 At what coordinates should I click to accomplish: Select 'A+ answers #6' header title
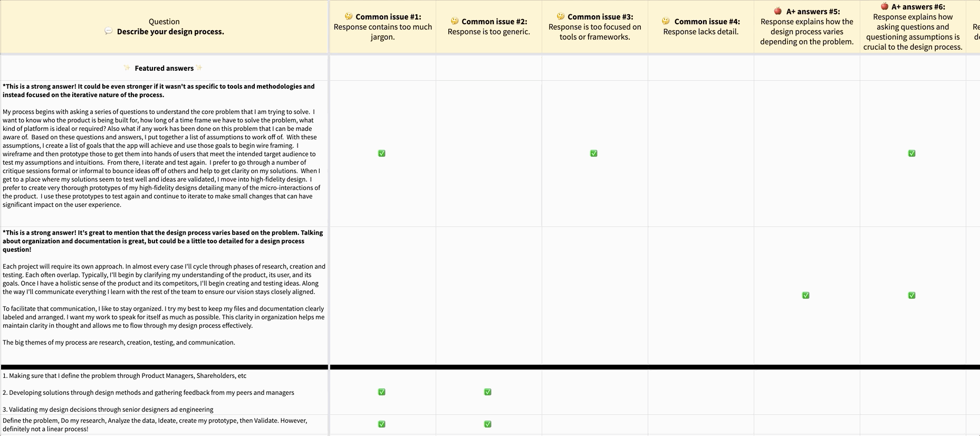click(918, 7)
